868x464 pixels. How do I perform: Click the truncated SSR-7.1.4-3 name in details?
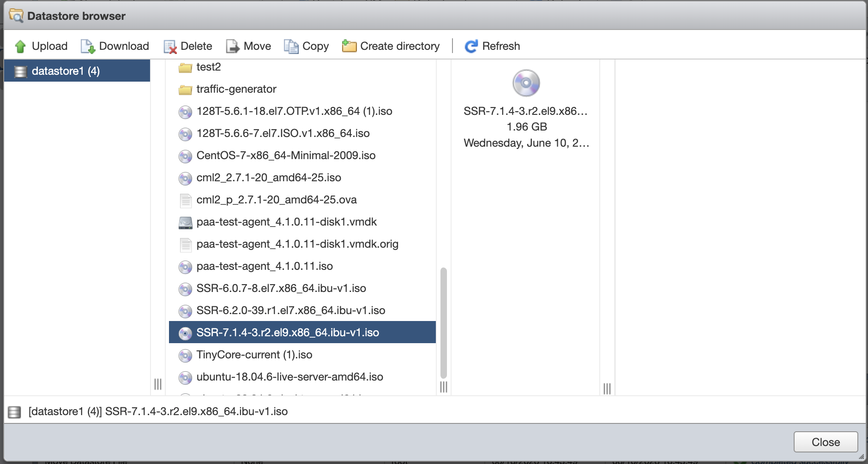(x=525, y=111)
